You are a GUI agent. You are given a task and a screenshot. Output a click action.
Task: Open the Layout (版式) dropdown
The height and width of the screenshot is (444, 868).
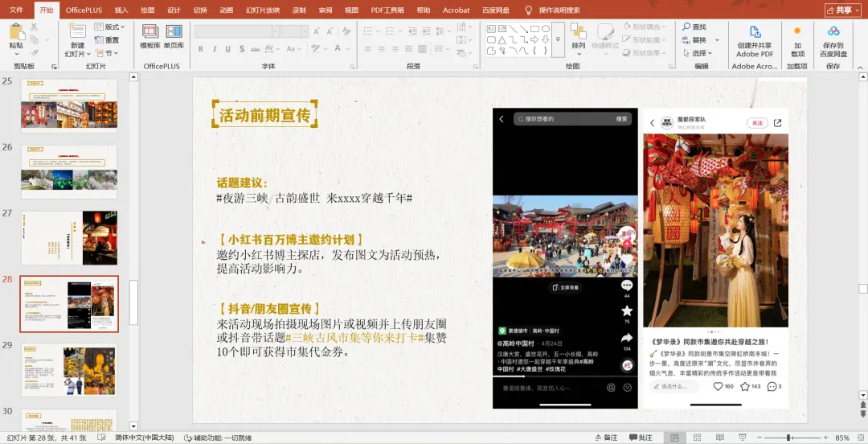pyautogui.click(x=110, y=27)
